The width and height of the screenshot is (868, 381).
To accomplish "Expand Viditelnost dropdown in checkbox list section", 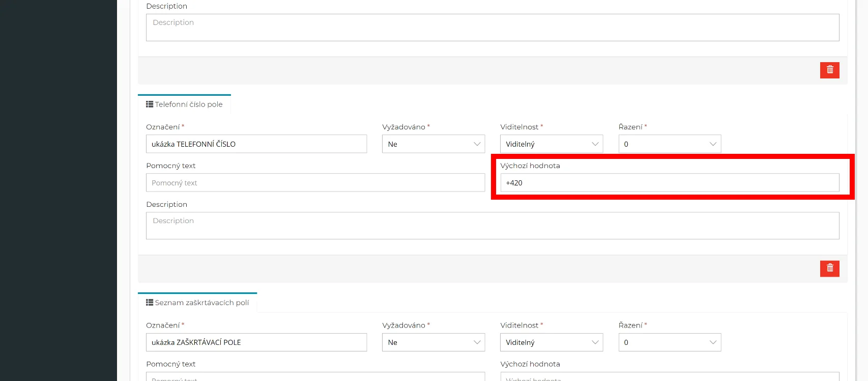I will [x=551, y=342].
